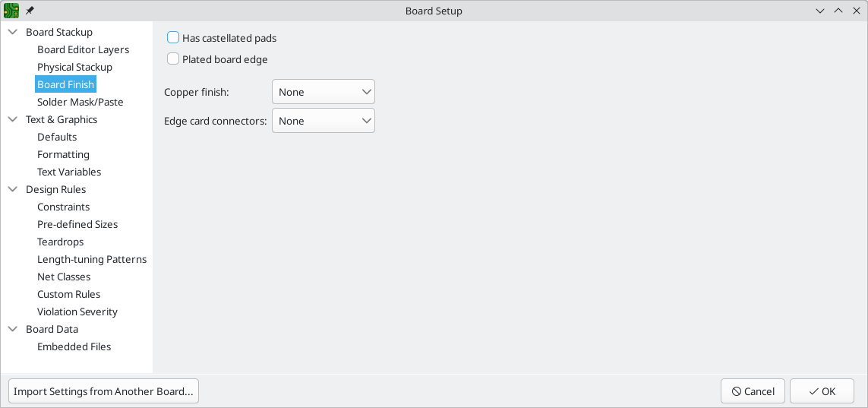Select Net Classes in sidebar
The height and width of the screenshot is (408, 868).
(64, 277)
